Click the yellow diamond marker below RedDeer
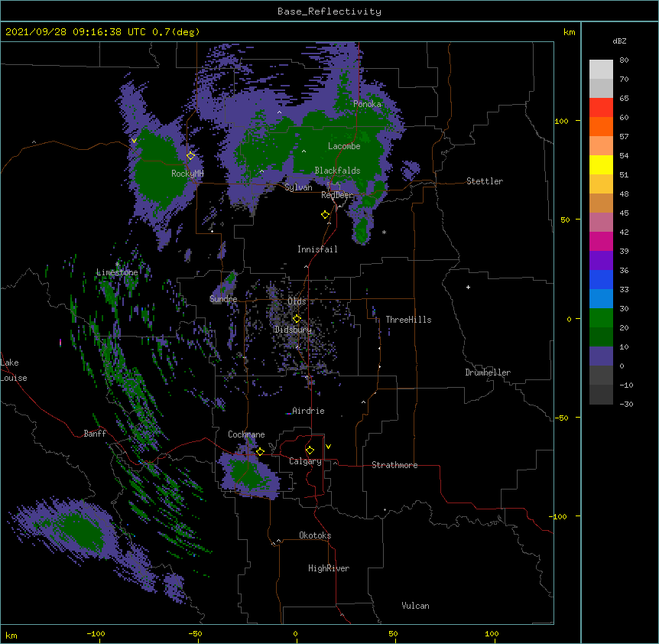This screenshot has width=659, height=644. pyautogui.click(x=326, y=215)
